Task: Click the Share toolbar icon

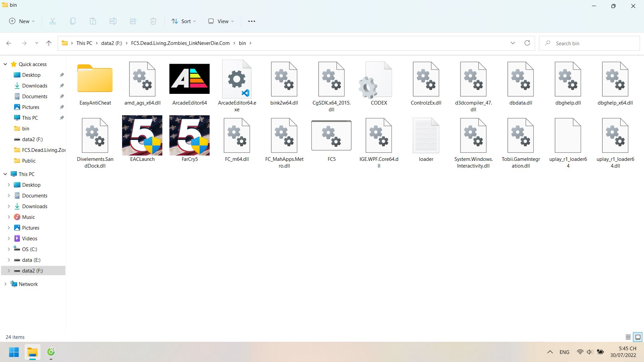Action: click(133, 21)
